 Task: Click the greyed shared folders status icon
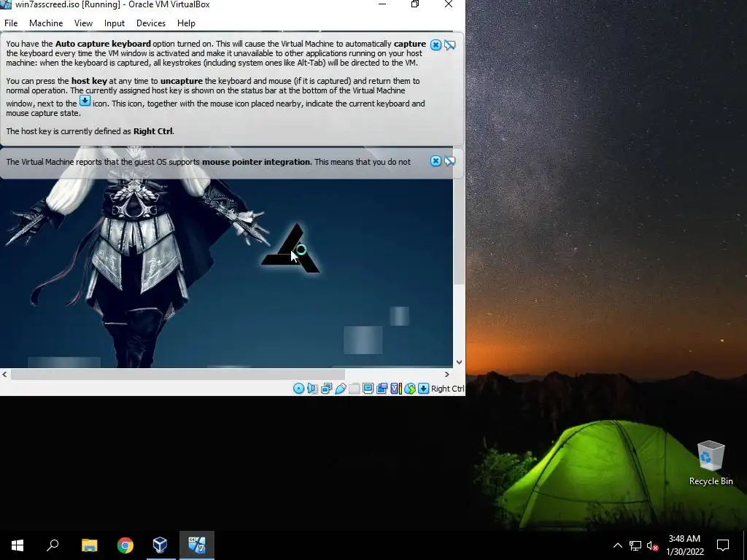tap(354, 389)
